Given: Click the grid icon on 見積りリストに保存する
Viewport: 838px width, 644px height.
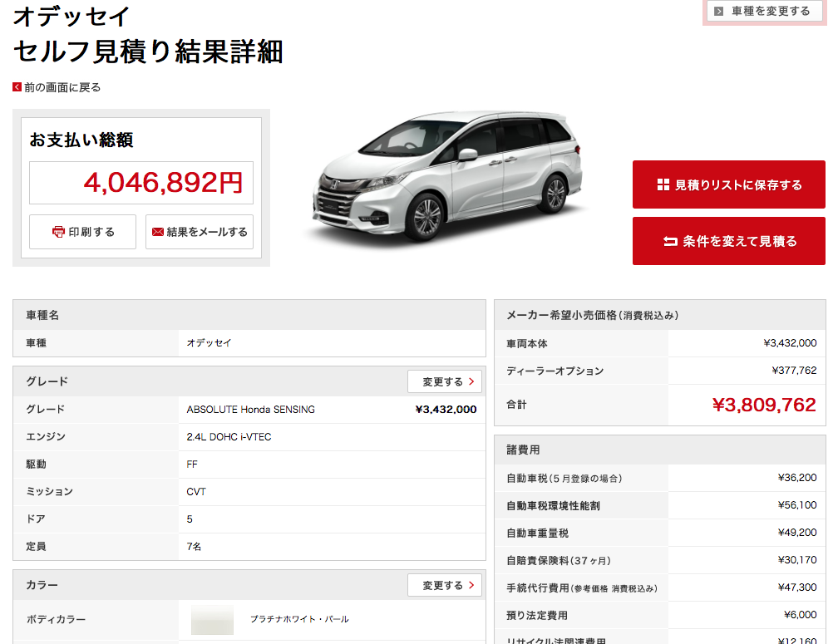Looking at the screenshot, I should (663, 184).
